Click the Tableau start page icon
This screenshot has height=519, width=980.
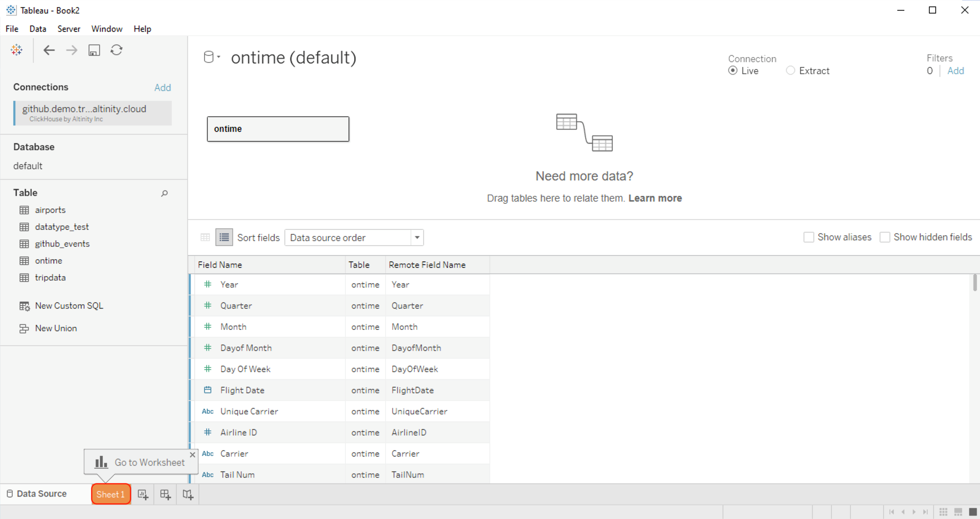pyautogui.click(x=16, y=50)
